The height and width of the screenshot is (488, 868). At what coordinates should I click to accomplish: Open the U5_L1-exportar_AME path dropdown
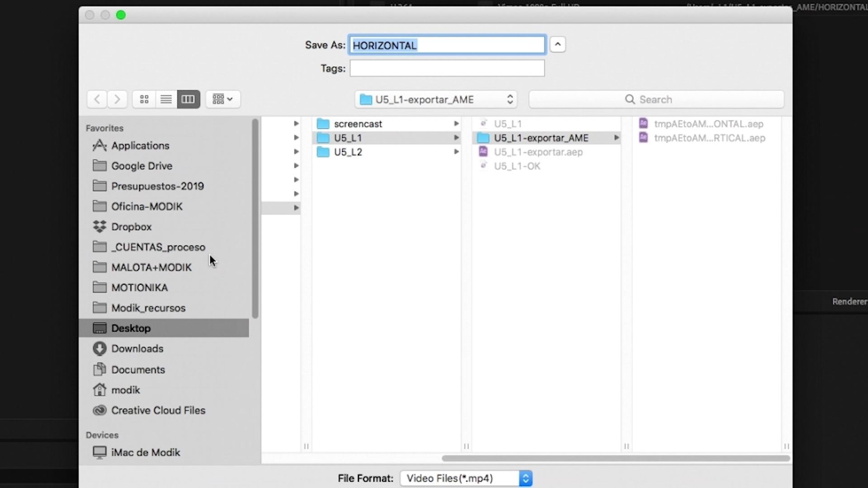coord(436,99)
